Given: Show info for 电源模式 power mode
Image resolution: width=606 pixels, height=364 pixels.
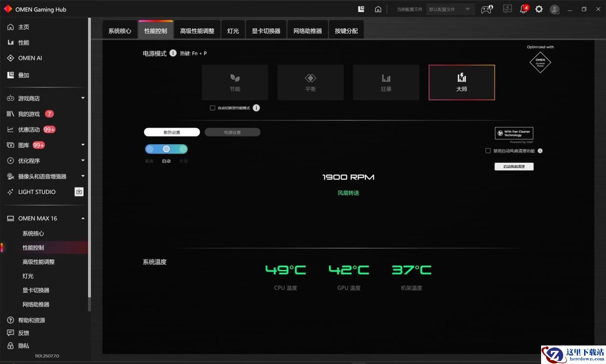Looking at the screenshot, I should pyautogui.click(x=173, y=53).
